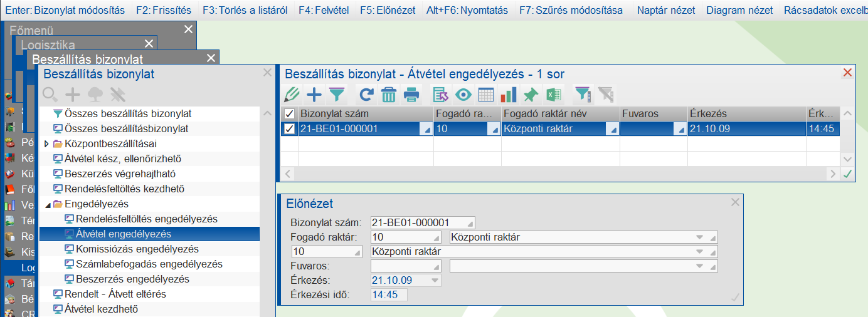Click the magnifier search icon in left panel

51,95
